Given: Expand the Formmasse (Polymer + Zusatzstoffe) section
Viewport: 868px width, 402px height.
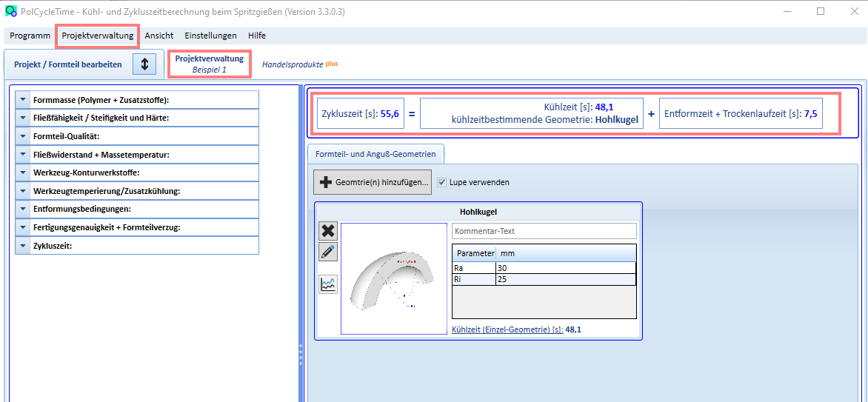Looking at the screenshot, I should 137,100.
